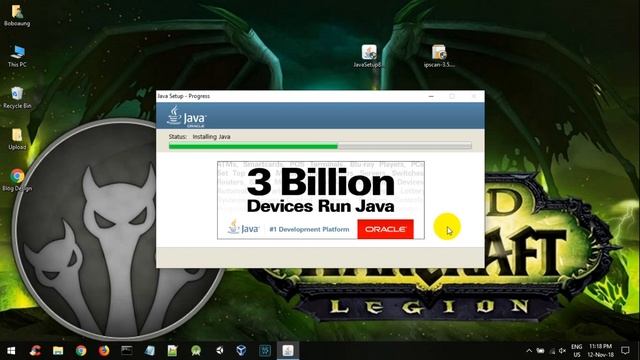The width and height of the screenshot is (640, 360).
Task: Launch Google Chrome from the taskbar
Action: coord(81,351)
